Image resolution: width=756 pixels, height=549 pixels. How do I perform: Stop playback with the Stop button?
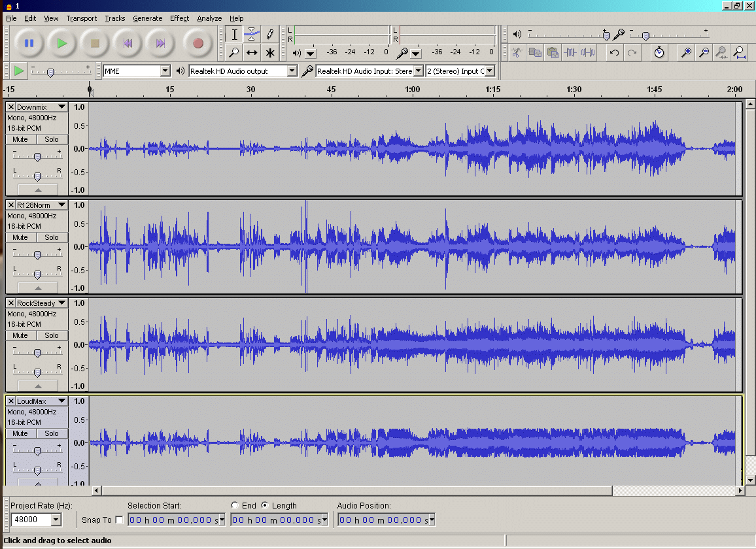pos(95,43)
